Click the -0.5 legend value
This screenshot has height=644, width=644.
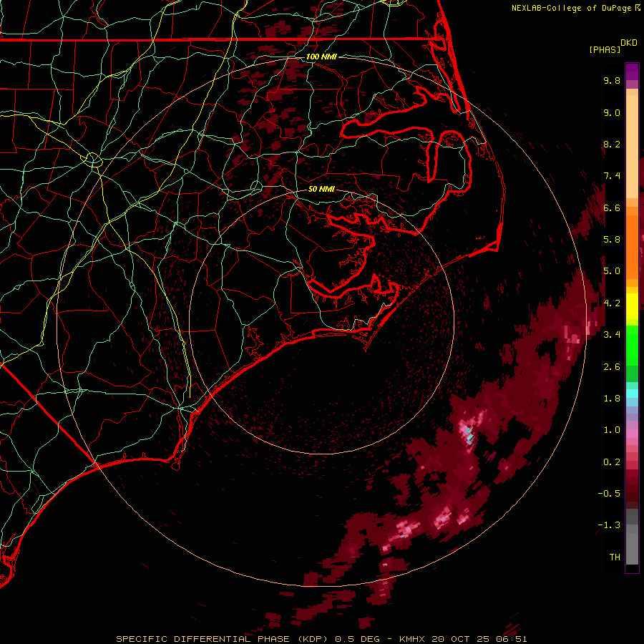click(609, 494)
